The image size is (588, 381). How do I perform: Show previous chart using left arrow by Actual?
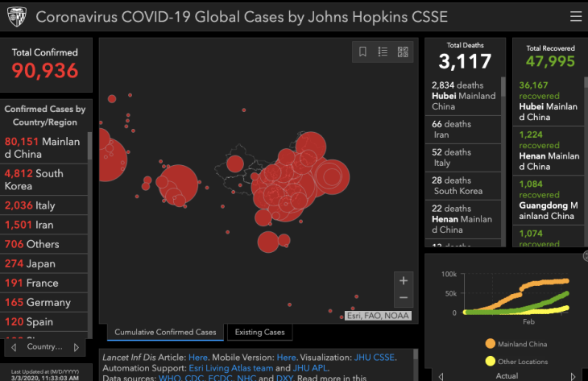point(441,376)
